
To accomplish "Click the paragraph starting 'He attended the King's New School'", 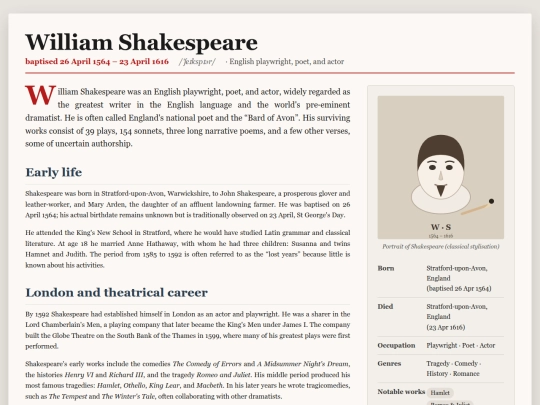I will [188, 249].
